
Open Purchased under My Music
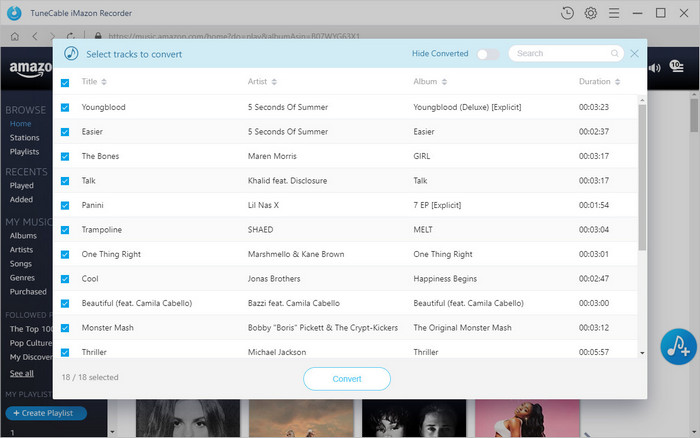point(28,292)
